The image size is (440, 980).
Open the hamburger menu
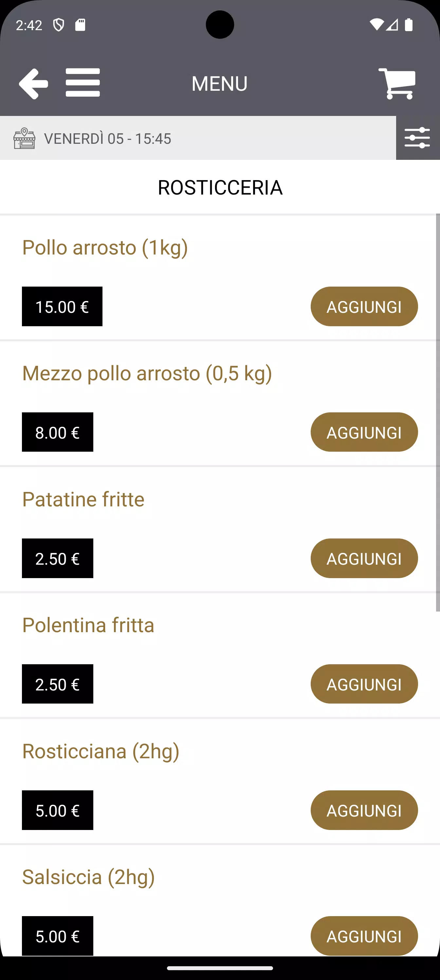tap(82, 83)
